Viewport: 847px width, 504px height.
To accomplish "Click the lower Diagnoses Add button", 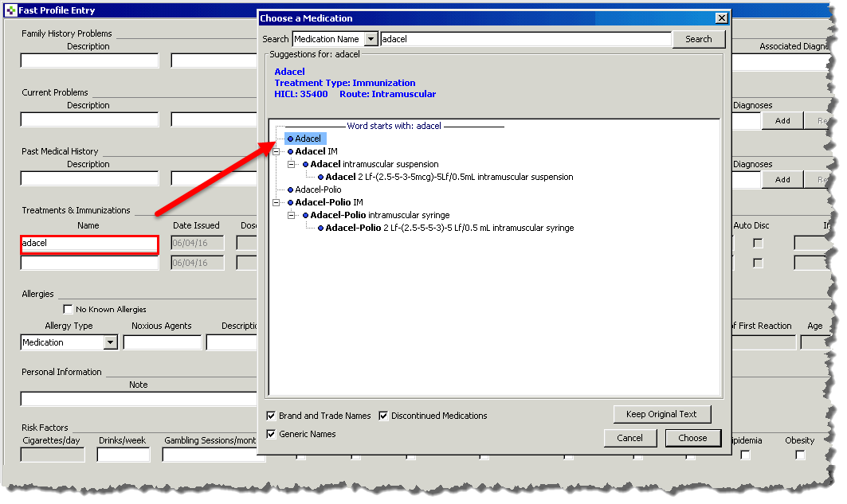I will (x=782, y=180).
